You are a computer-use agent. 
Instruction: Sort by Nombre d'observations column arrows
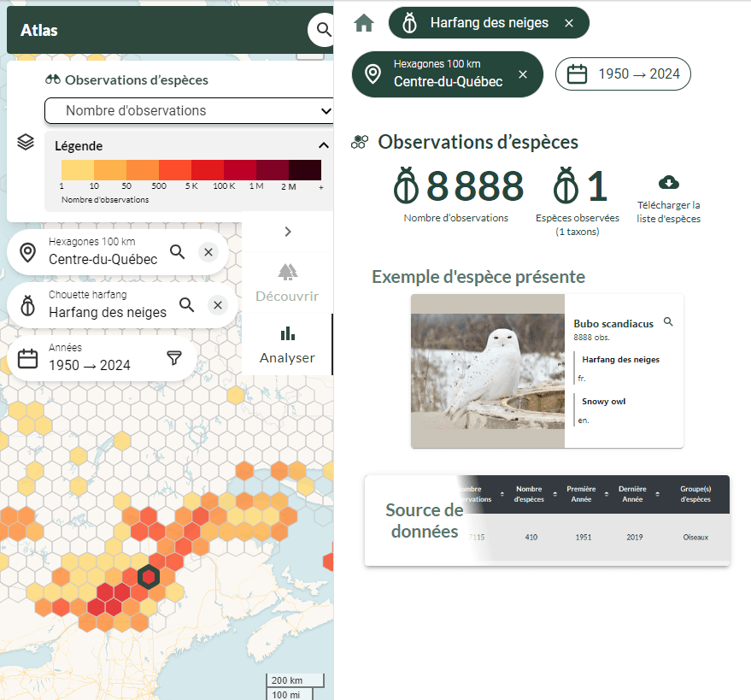[502, 494]
